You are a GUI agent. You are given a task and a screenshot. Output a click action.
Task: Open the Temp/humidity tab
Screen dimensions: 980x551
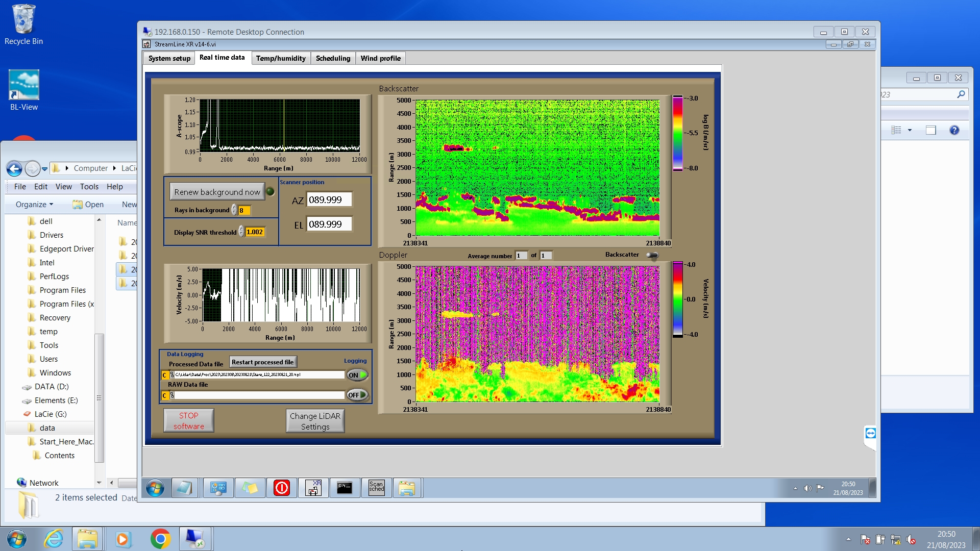coord(281,58)
